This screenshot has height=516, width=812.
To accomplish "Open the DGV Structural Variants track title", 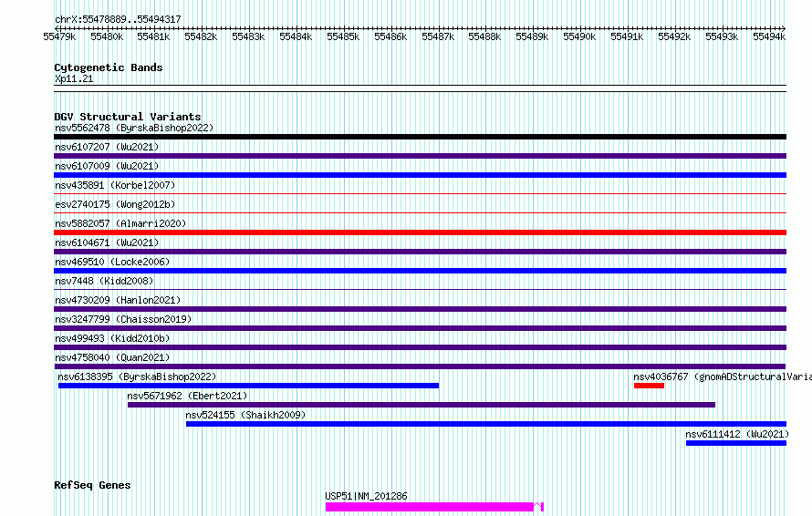I will pos(128,117).
